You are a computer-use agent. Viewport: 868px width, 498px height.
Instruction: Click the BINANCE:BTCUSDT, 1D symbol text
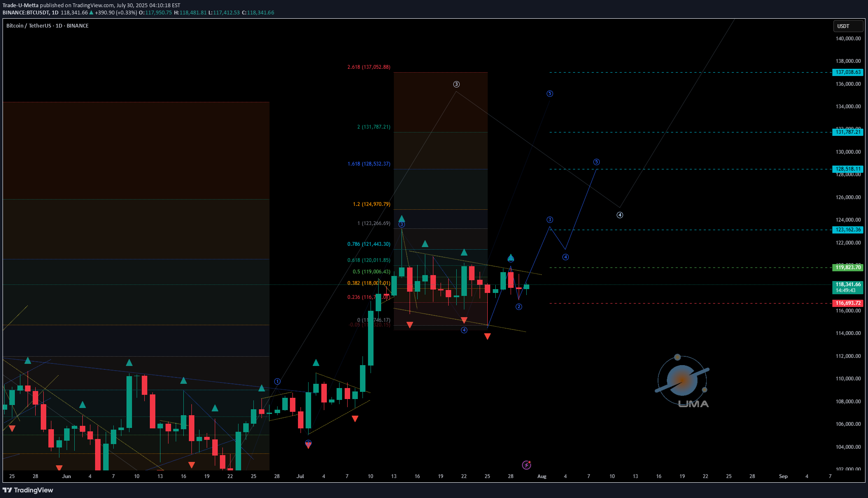click(x=31, y=13)
